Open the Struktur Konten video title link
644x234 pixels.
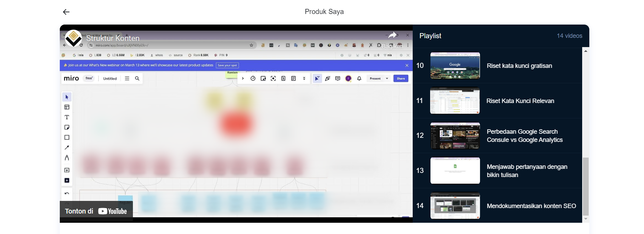[113, 38]
